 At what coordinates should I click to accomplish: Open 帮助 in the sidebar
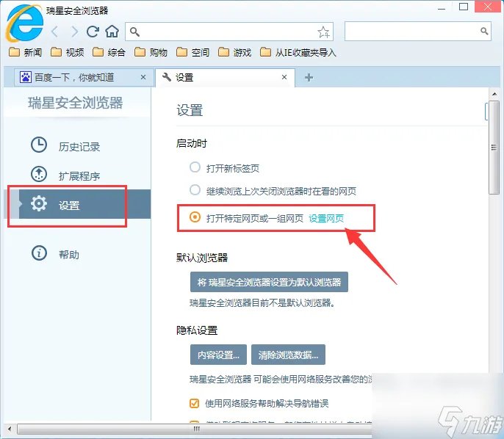[x=68, y=254]
